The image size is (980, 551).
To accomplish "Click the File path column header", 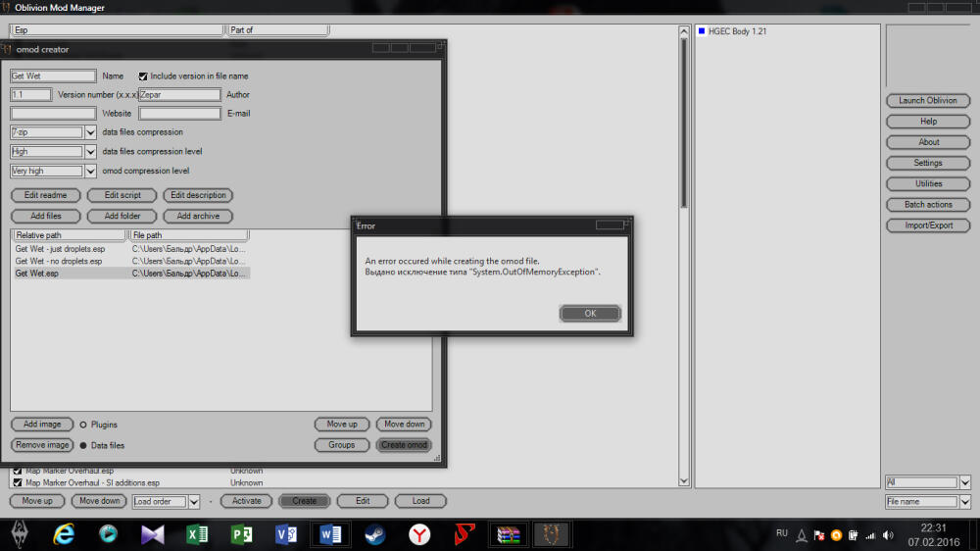I will click(x=189, y=235).
